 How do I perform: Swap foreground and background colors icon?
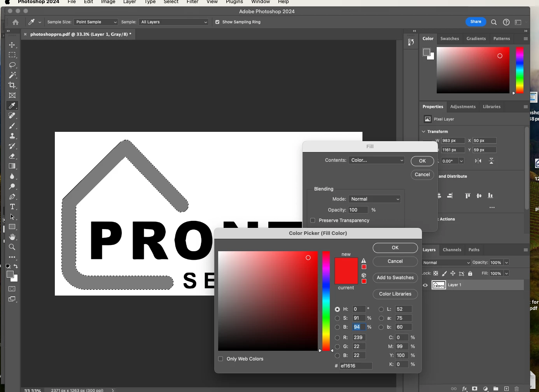16,266
